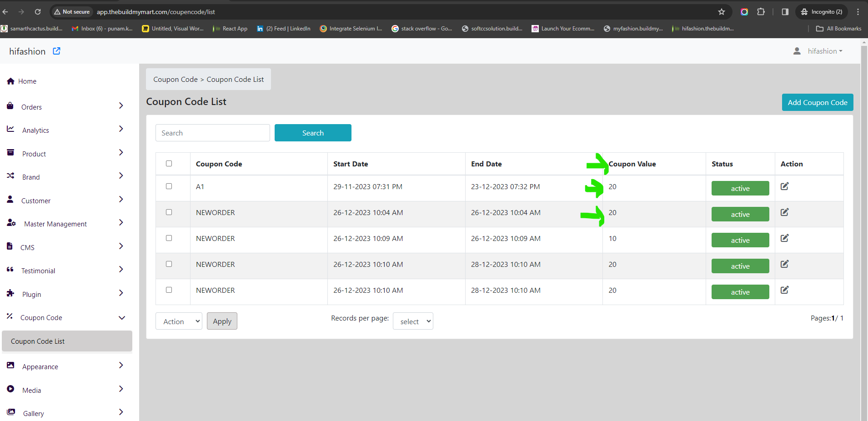Open hifashion account dropdown
The image size is (868, 421).
tap(825, 51)
